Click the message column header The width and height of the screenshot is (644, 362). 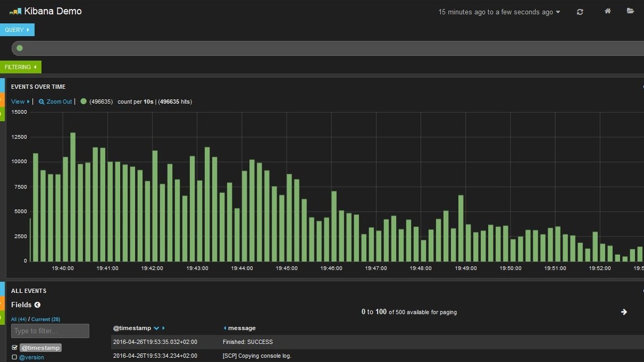242,328
